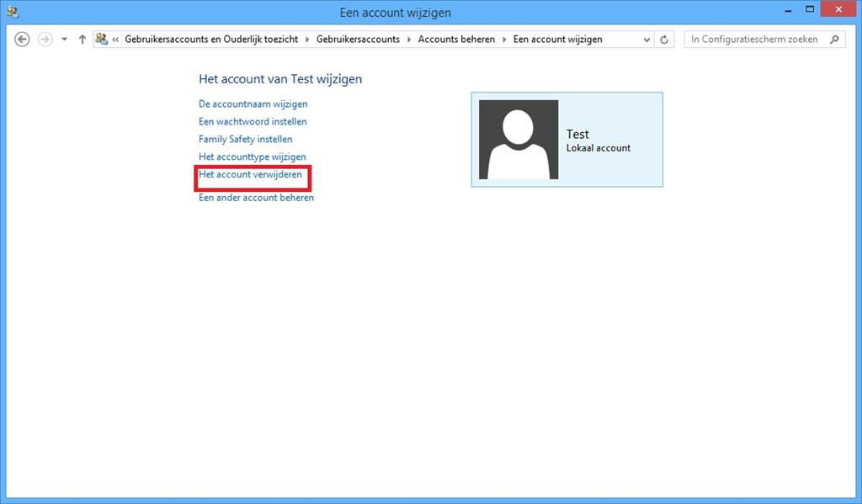This screenshot has width=862, height=504.
Task: Open Family Safety instellen link
Action: pos(246,139)
